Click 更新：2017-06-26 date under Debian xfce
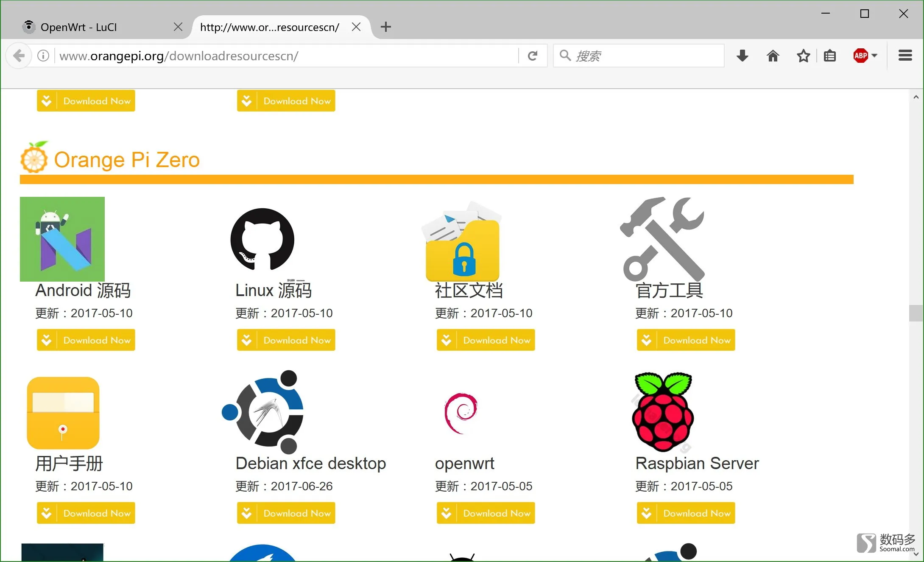924x562 pixels. click(x=284, y=486)
